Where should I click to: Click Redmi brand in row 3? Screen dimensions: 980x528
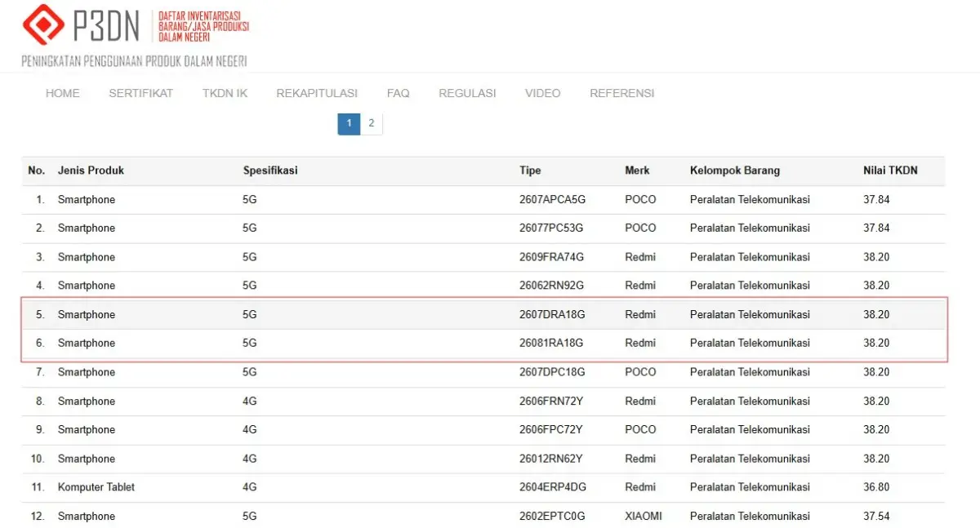[640, 257]
